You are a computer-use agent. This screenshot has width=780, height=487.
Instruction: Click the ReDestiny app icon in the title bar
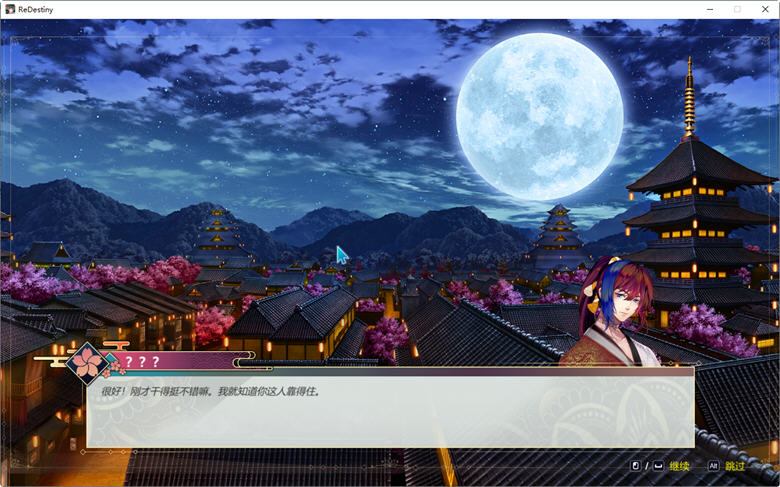pyautogui.click(x=10, y=9)
